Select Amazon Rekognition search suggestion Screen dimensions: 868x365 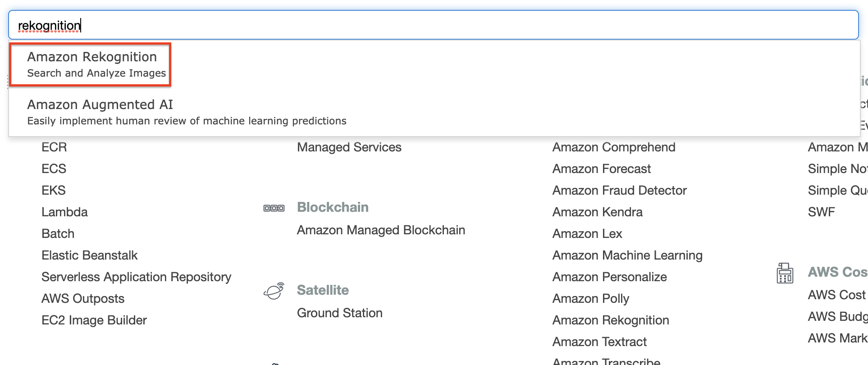pos(92,64)
